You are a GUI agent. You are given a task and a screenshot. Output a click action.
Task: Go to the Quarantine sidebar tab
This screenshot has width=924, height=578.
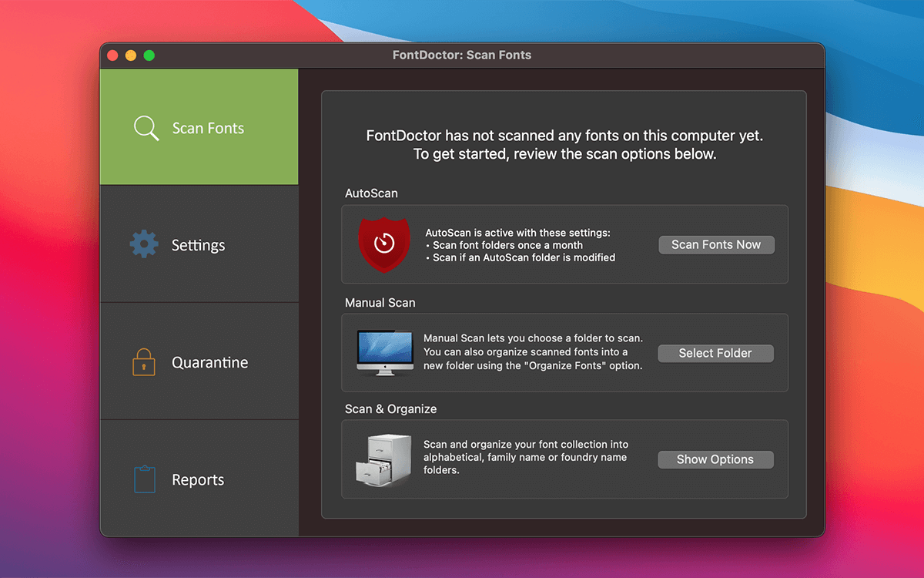pos(199,361)
